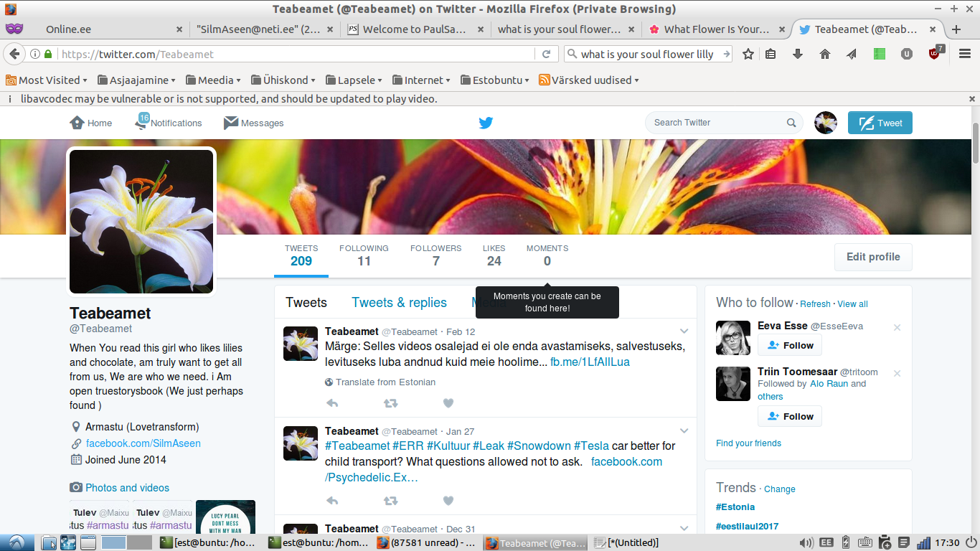Retweet the Feb 12 tweet
The width and height of the screenshot is (980, 551).
point(390,403)
